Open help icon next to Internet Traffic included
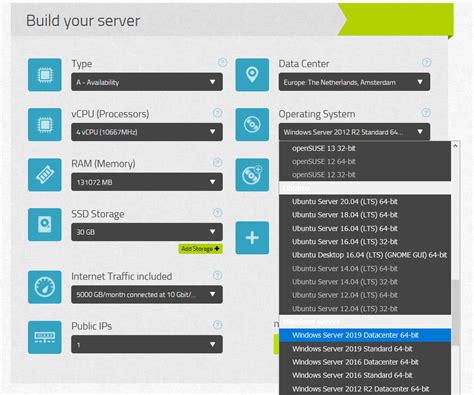The image size is (474, 395). 217,275
